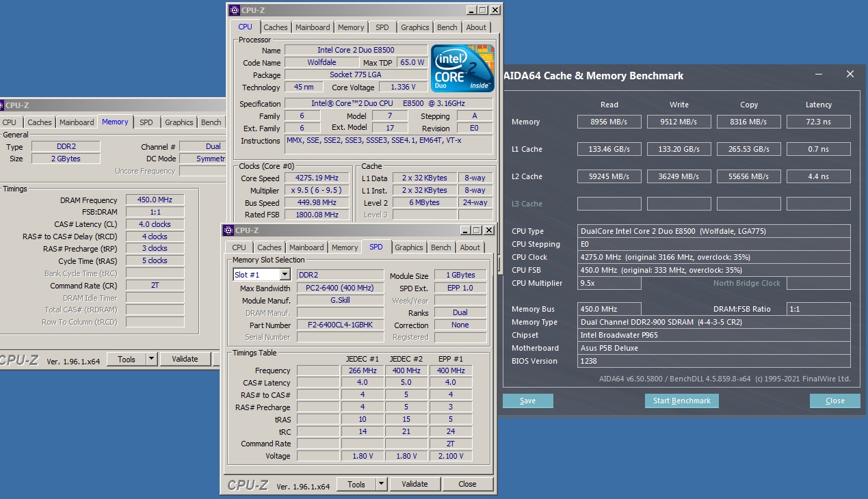Open Memory tab in top CPU-Z window

click(351, 27)
